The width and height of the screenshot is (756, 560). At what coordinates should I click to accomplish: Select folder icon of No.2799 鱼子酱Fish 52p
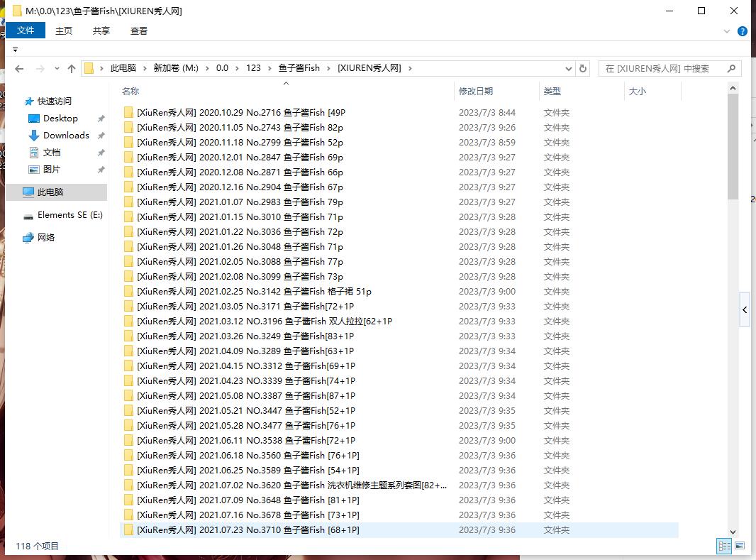tap(128, 142)
